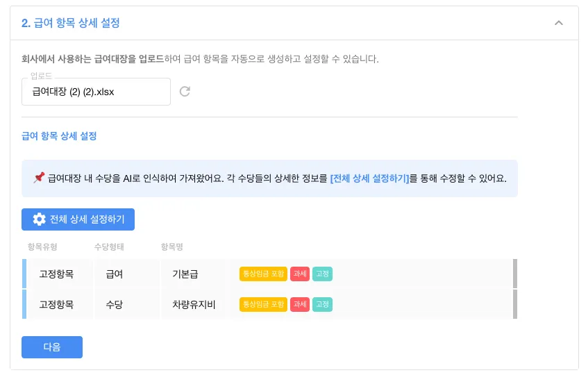Select the 기본급 item name cell
This screenshot has width=588, height=375.
click(x=185, y=274)
